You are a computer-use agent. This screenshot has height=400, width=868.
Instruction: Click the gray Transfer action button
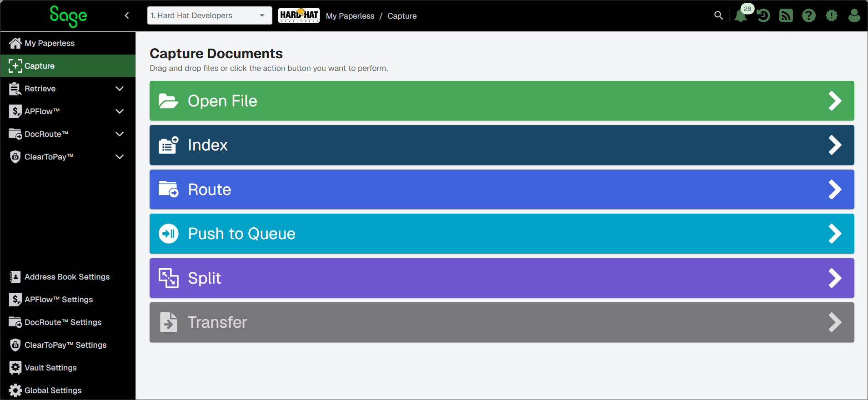click(502, 322)
